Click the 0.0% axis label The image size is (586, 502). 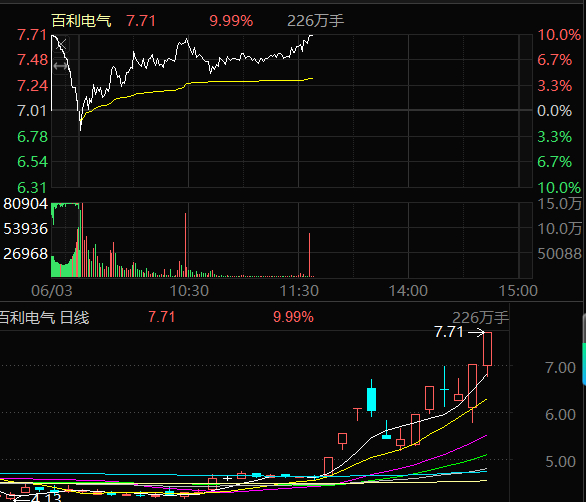pyautogui.click(x=555, y=111)
